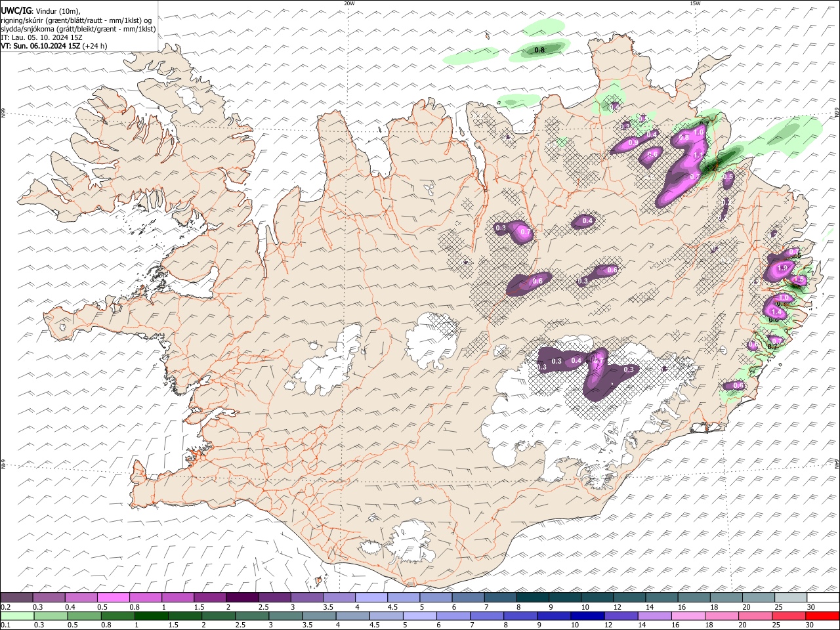Click the pink bottom-row swatch labeled 18
840x630 pixels.
(722, 616)
